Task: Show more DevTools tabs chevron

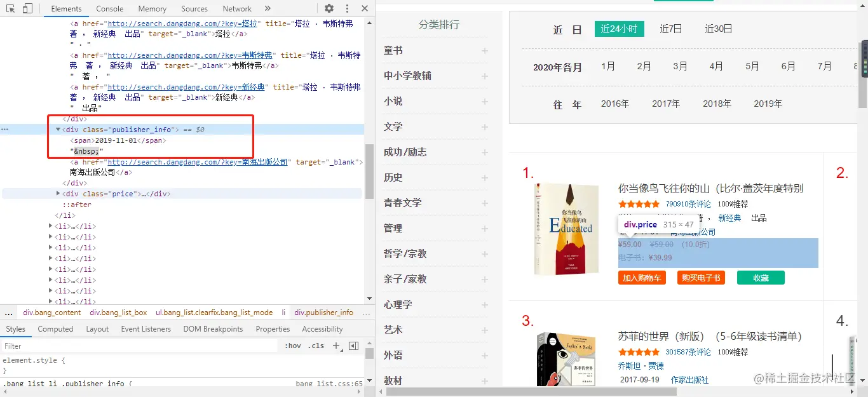Action: pyautogui.click(x=268, y=8)
